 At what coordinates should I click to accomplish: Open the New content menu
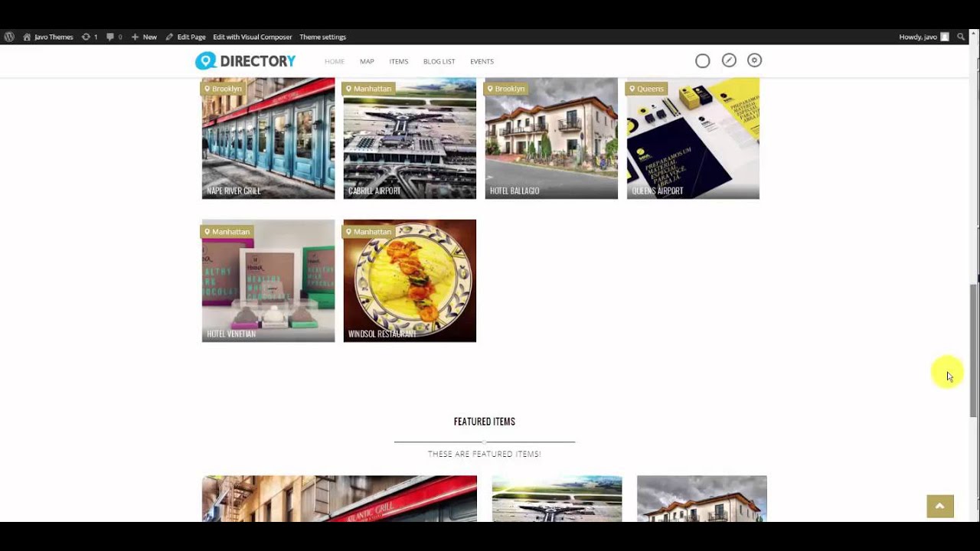click(x=144, y=37)
